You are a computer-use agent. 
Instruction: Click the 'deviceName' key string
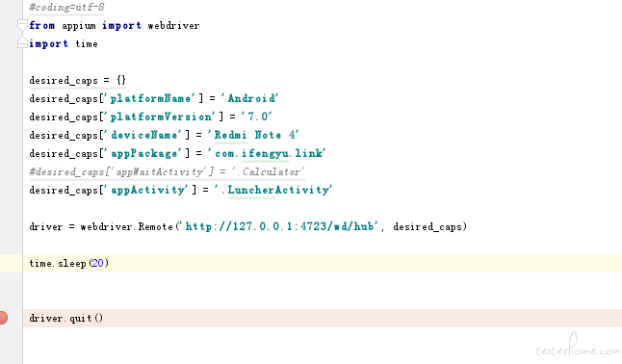point(143,135)
